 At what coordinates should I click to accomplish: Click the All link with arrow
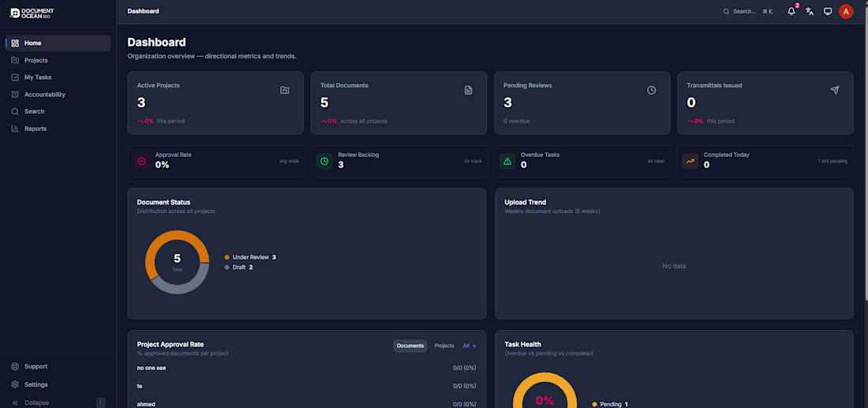click(470, 346)
